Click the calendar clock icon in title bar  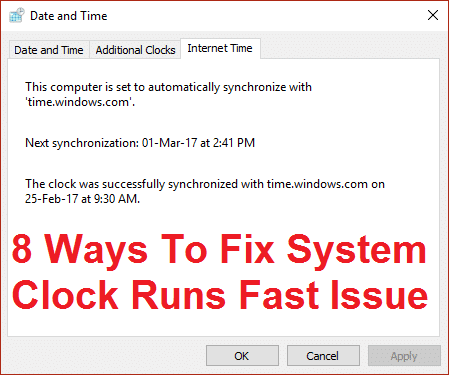pyautogui.click(x=17, y=15)
